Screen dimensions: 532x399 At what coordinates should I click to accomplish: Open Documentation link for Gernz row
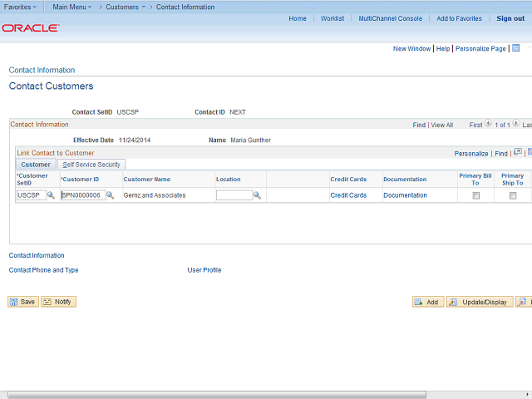[405, 195]
